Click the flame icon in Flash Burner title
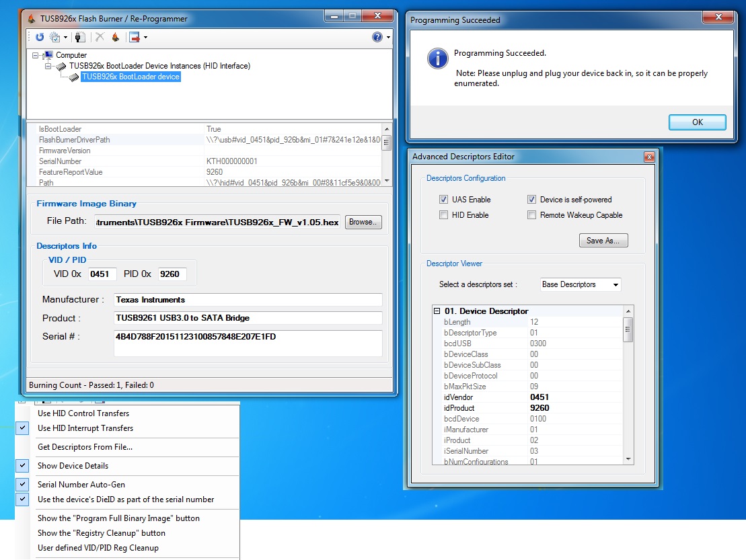Screen dimensions: 746x560 coord(32,19)
